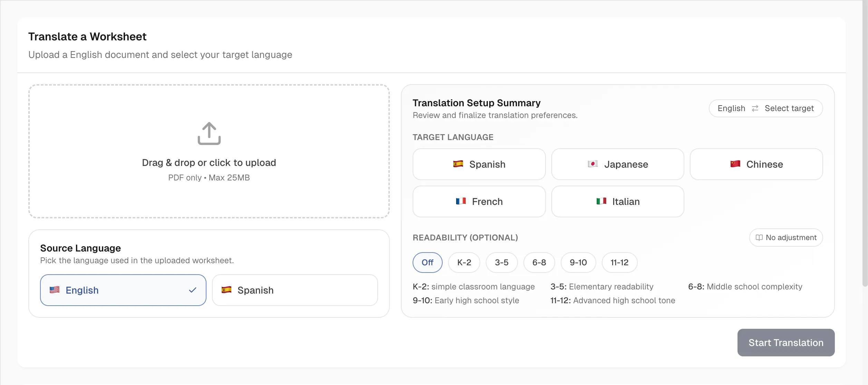Screen dimensions: 868x385
Task: Select Spanish as source language
Action: click(x=295, y=290)
